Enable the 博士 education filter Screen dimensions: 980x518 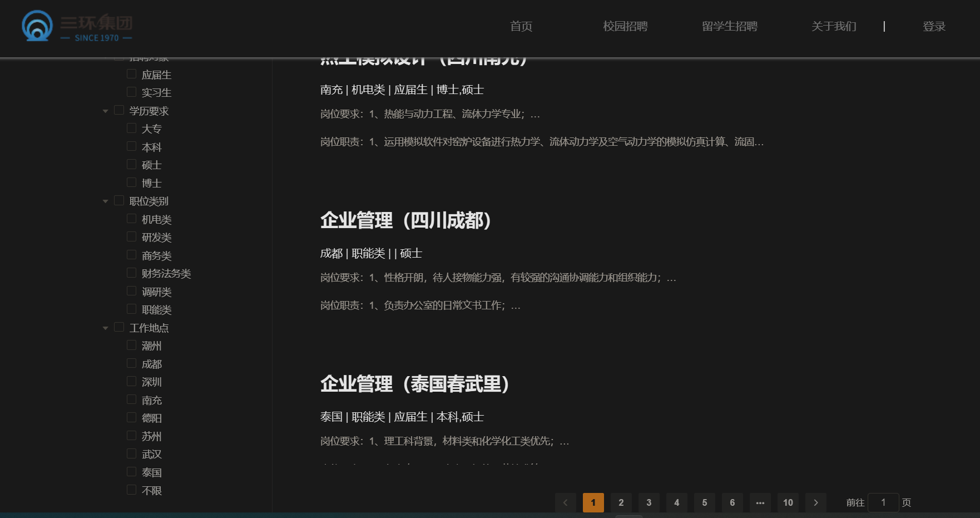tap(132, 182)
